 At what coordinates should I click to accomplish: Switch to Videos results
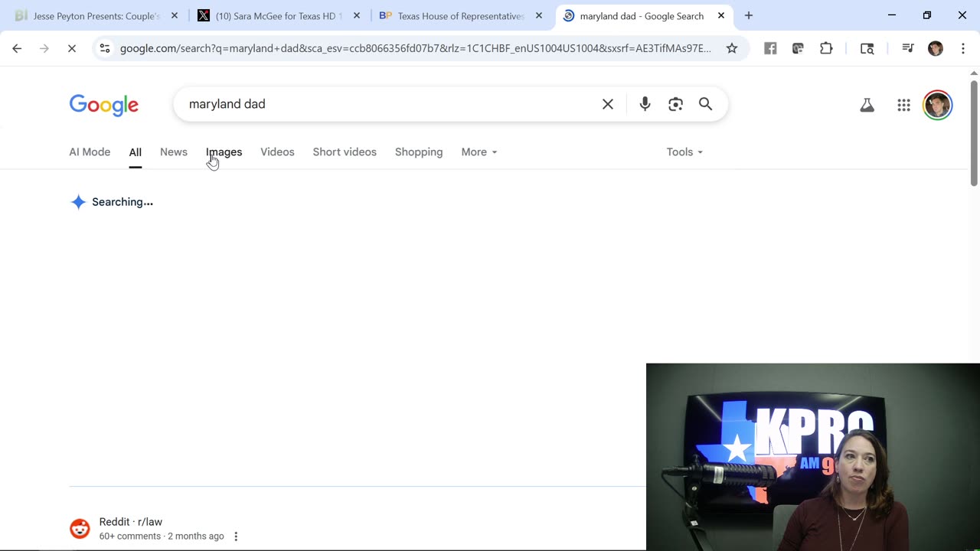277,152
